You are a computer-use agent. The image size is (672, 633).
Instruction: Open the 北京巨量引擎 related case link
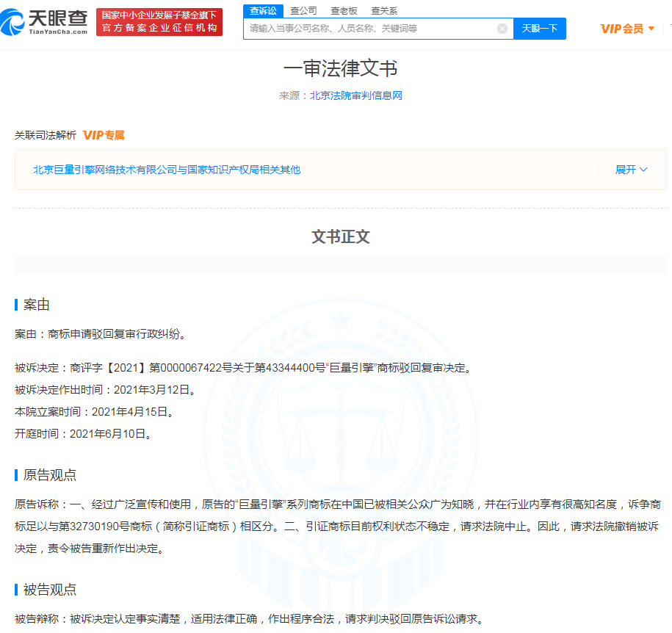click(167, 170)
